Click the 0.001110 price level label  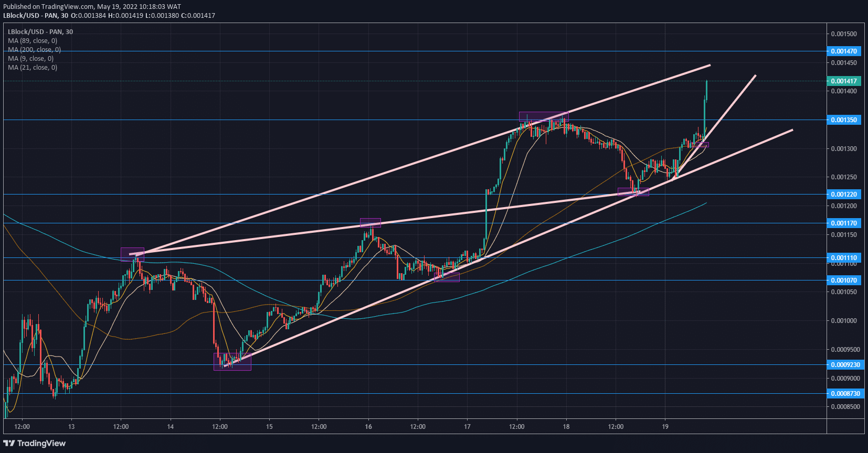[844, 258]
